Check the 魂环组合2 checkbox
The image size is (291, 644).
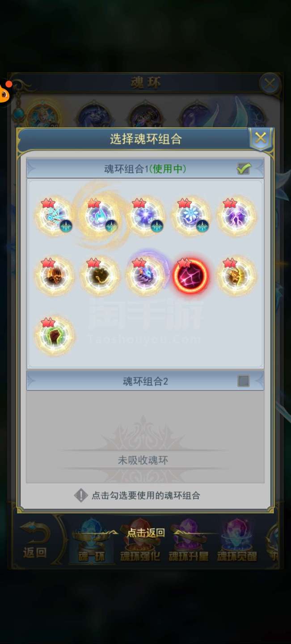point(244,381)
